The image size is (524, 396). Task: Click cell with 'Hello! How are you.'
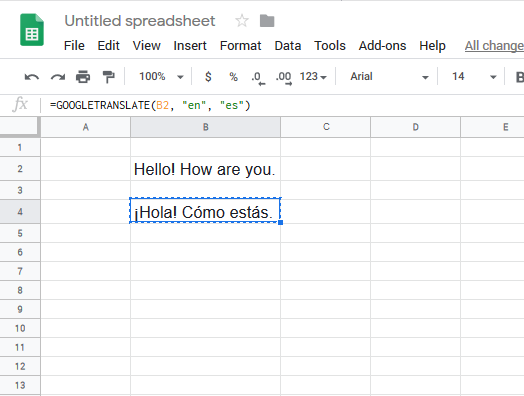click(x=205, y=169)
